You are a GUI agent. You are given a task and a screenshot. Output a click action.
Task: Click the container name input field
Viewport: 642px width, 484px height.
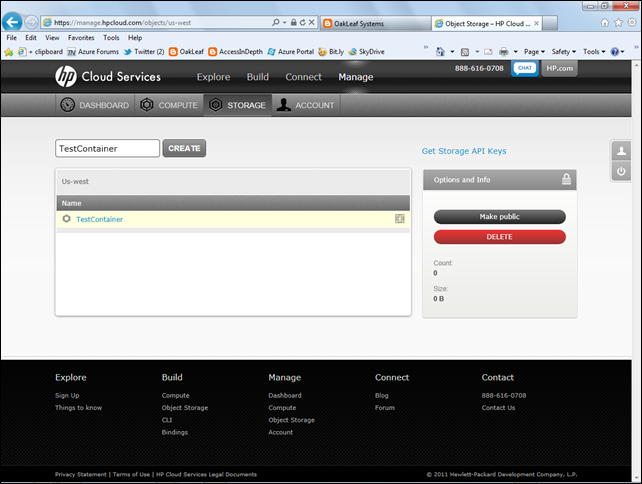pos(107,148)
